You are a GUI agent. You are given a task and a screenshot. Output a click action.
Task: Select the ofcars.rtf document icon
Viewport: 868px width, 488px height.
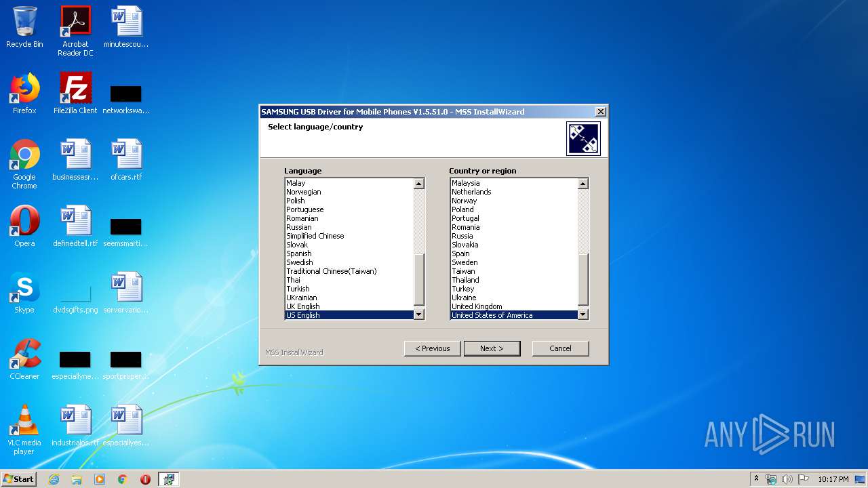126,160
